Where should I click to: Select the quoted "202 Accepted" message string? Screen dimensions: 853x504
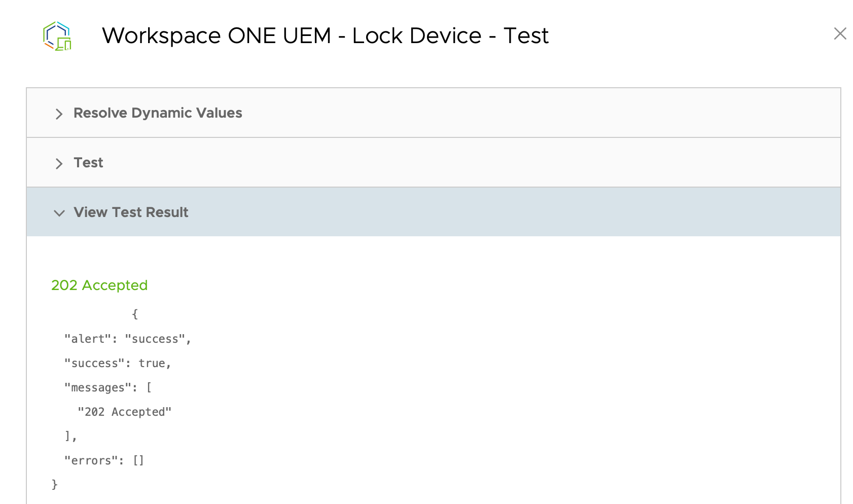(x=124, y=412)
